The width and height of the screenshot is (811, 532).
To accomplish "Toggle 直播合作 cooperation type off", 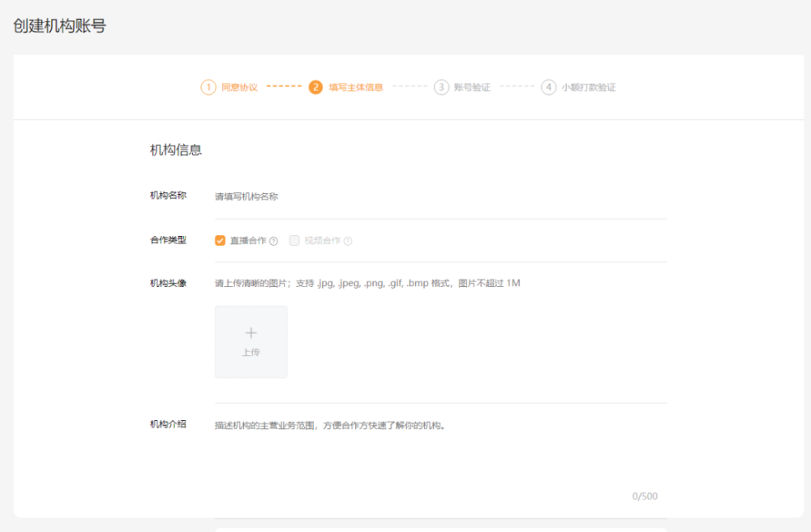I will pos(220,240).
